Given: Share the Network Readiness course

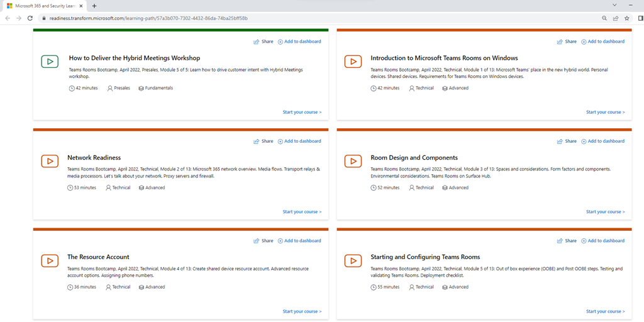Looking at the screenshot, I should coord(264,142).
